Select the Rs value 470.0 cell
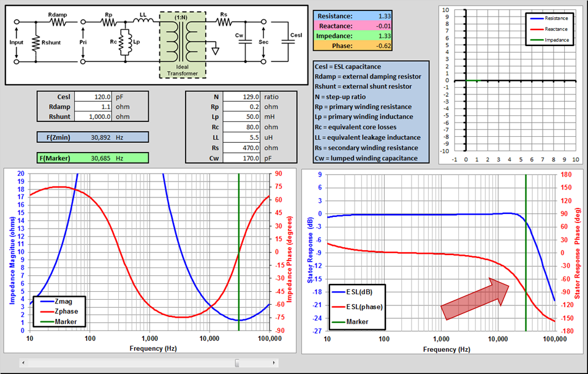This screenshot has width=588, height=374. coord(241,148)
